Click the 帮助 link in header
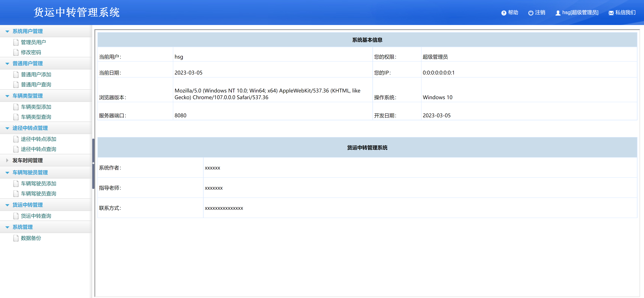This screenshot has width=644, height=298. click(513, 13)
